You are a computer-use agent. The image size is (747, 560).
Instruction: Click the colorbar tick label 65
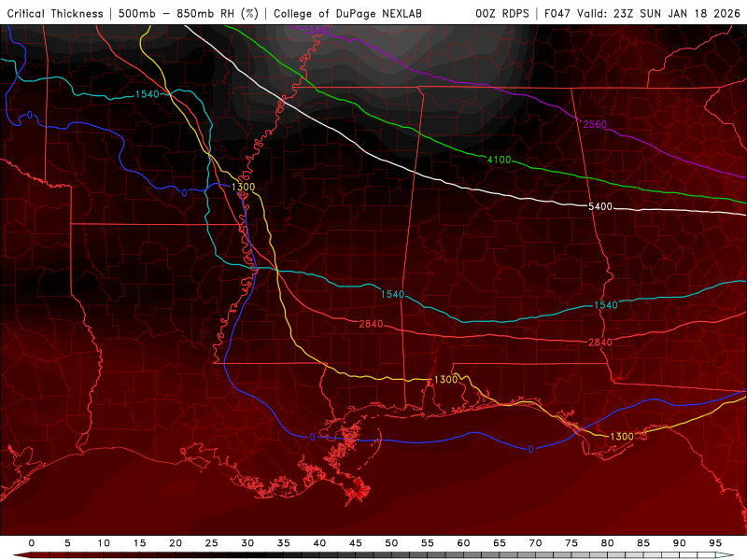[500, 543]
